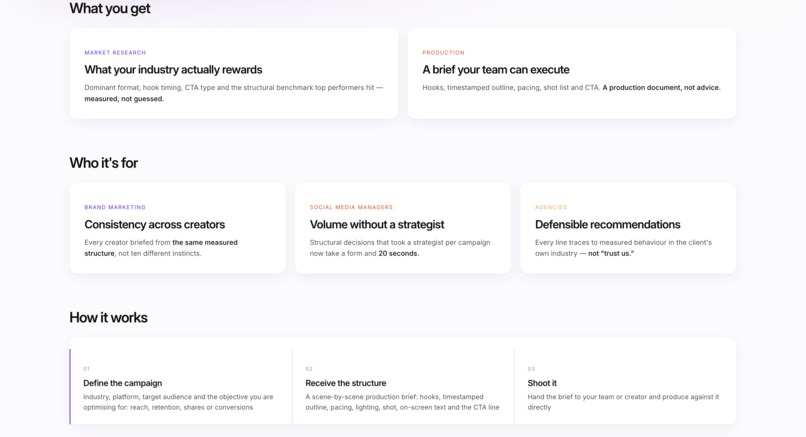Click 'the same measured structure' bold text
The height and width of the screenshot is (437, 806).
click(161, 248)
